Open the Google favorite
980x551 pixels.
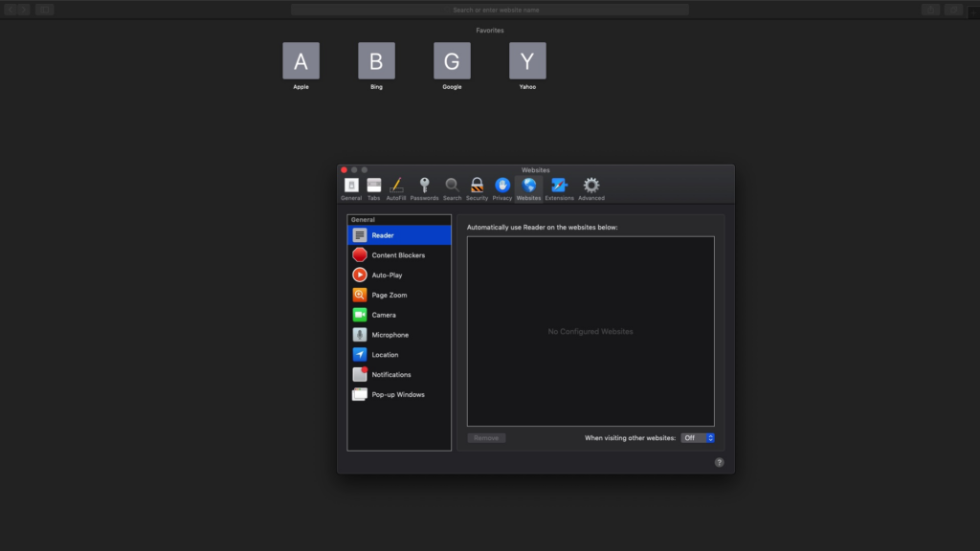(x=452, y=60)
